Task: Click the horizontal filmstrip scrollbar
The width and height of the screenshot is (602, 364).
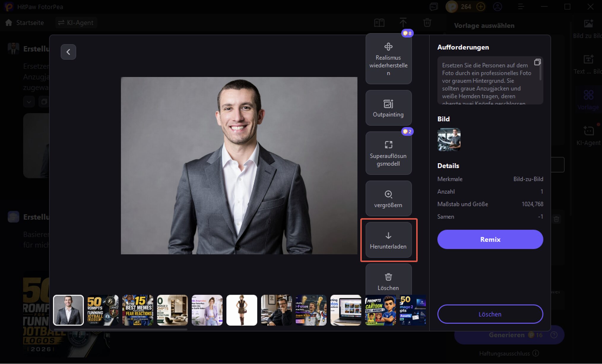Action: pyautogui.click(x=120, y=329)
